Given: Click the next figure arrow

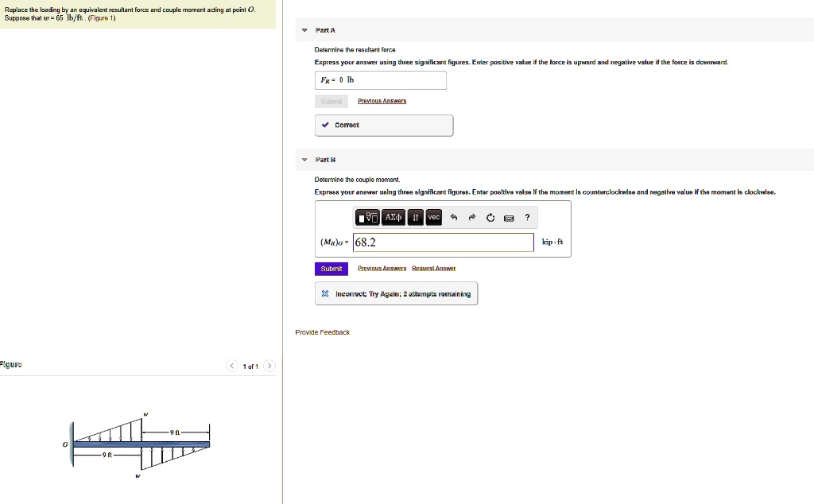Looking at the screenshot, I should tap(269, 366).
